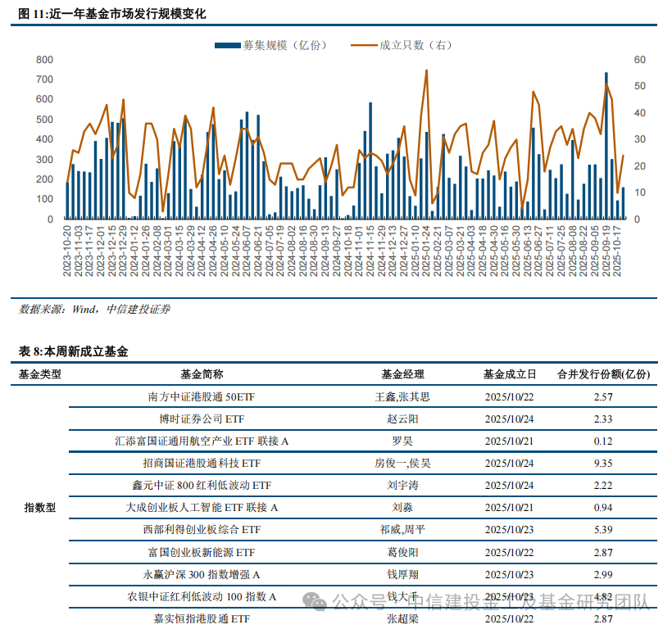The width and height of the screenshot is (672, 629).
Task: Click x-axis date label 2025-01-24
Action: [x=426, y=251]
